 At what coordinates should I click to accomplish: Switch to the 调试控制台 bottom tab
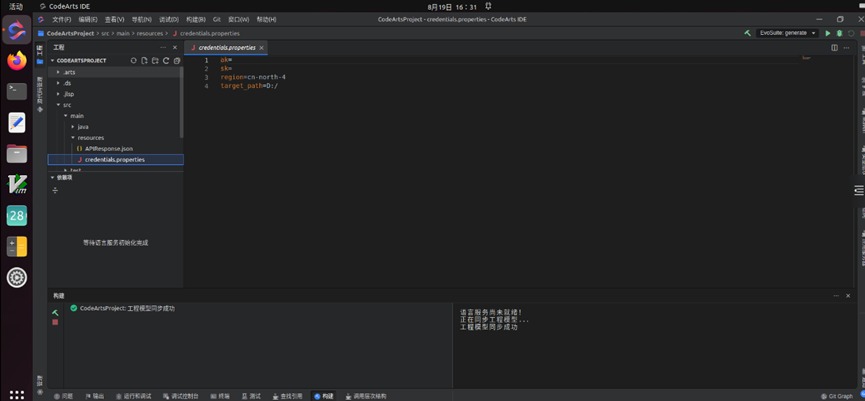pos(180,396)
